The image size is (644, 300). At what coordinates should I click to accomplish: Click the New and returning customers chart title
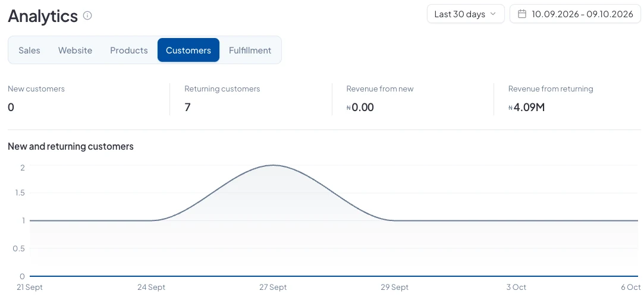pyautogui.click(x=71, y=146)
